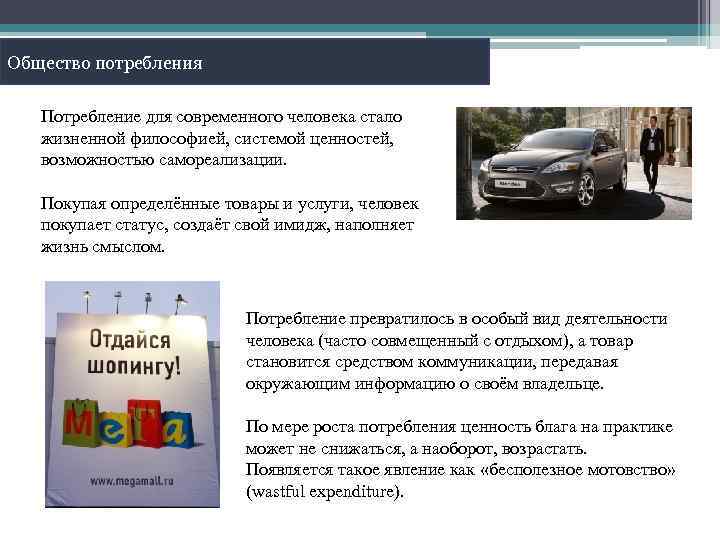Click 'www.megamall.ru' on the billboard
Viewport: 720px width, 540px height.
click(132, 481)
